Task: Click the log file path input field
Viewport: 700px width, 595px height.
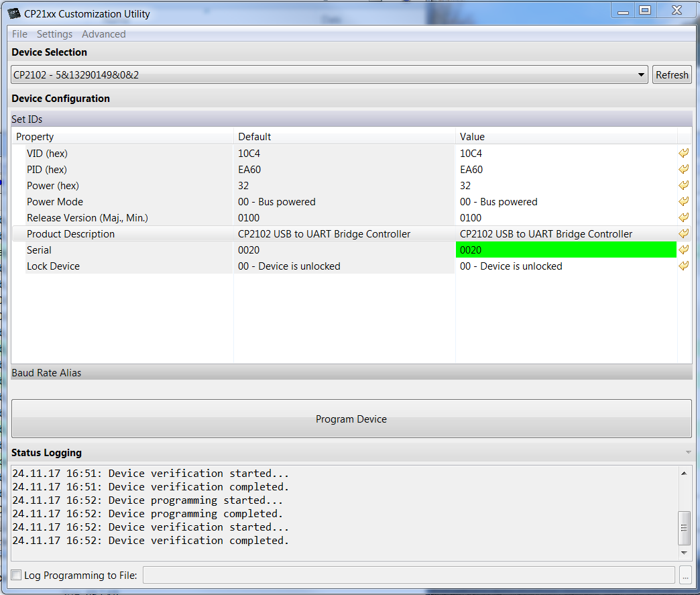Action: (x=408, y=575)
